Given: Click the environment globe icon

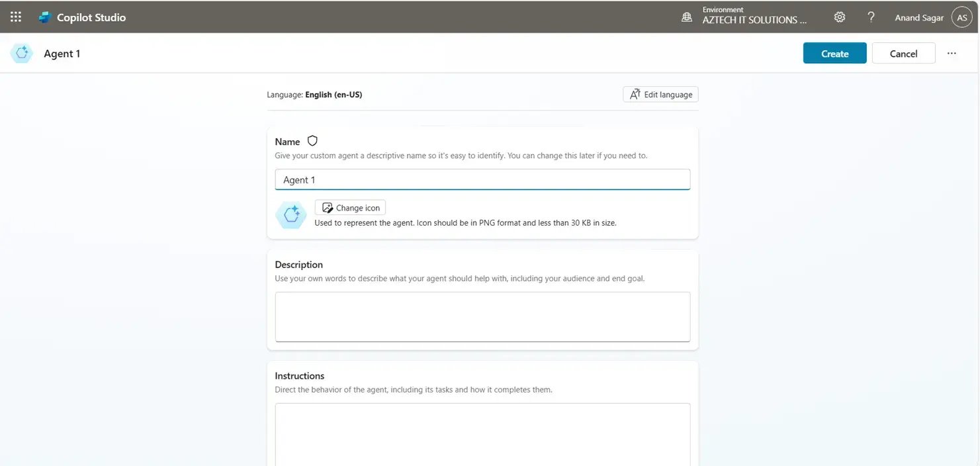Looking at the screenshot, I should pyautogui.click(x=687, y=17).
